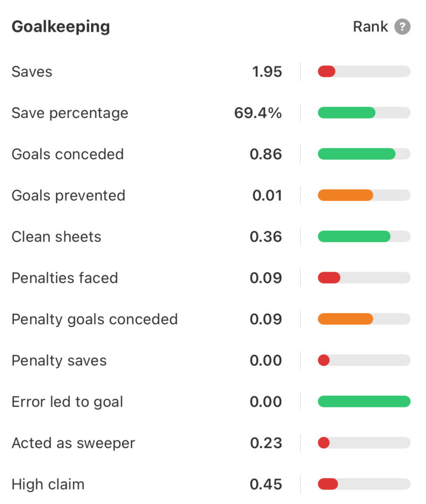The image size is (426, 504).
Task: Click the Goalkeeping section heading
Action: (x=60, y=27)
